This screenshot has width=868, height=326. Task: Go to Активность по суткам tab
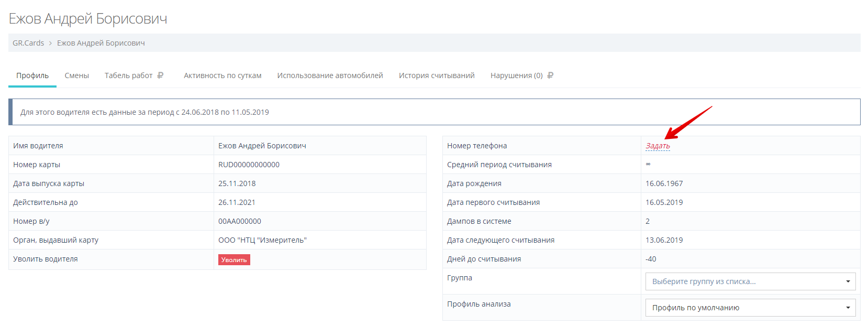point(222,75)
